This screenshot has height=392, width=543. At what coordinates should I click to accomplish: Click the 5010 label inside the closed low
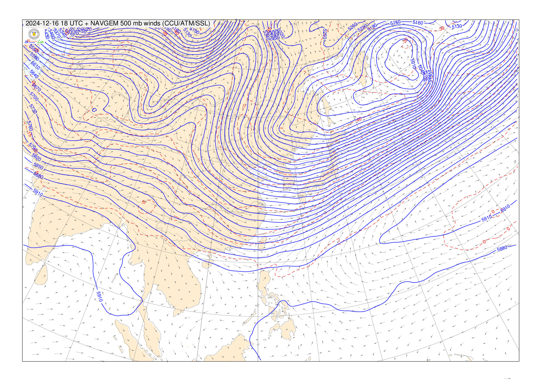click(413, 64)
